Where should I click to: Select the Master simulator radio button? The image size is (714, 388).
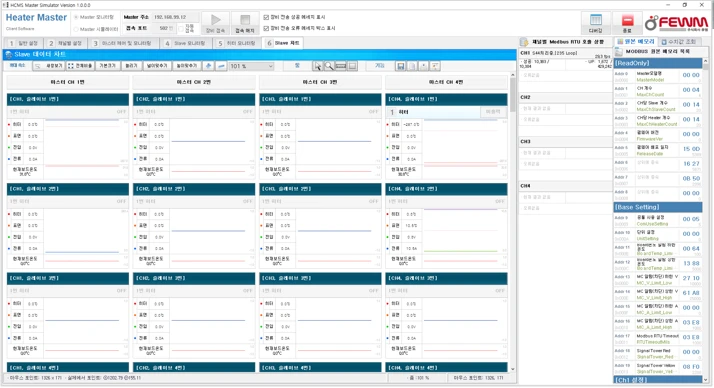click(x=76, y=29)
